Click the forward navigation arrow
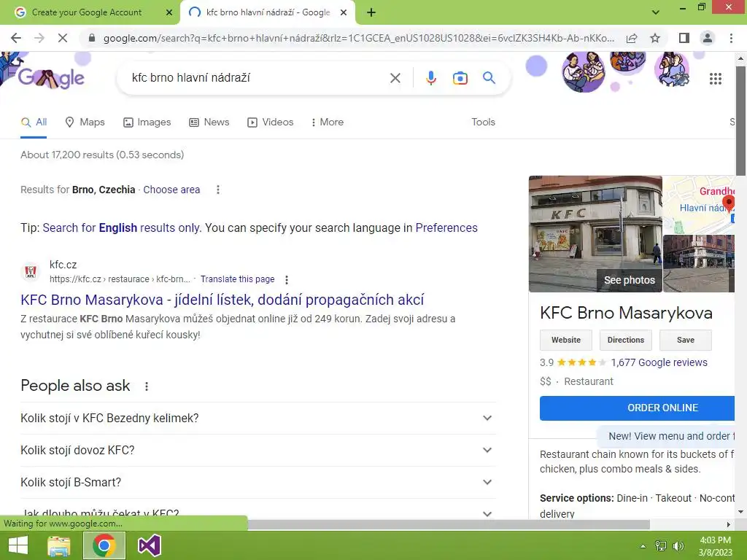The width and height of the screenshot is (747, 560). [39, 38]
